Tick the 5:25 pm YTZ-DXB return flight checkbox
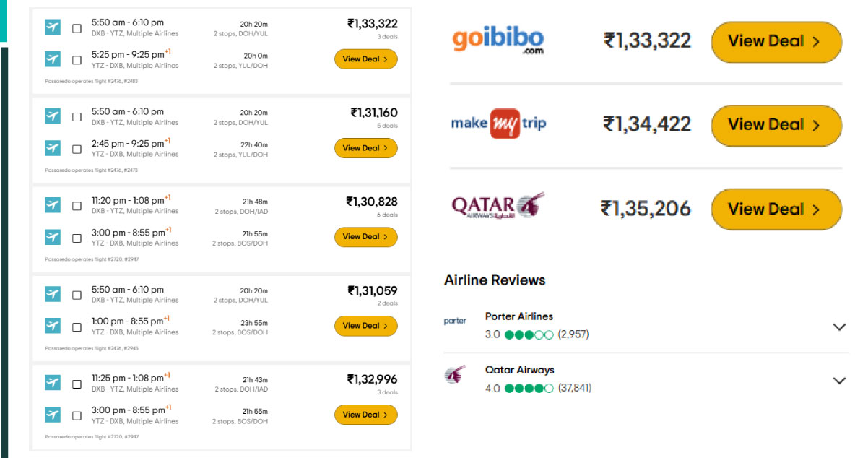The width and height of the screenshot is (868, 458). click(x=76, y=61)
